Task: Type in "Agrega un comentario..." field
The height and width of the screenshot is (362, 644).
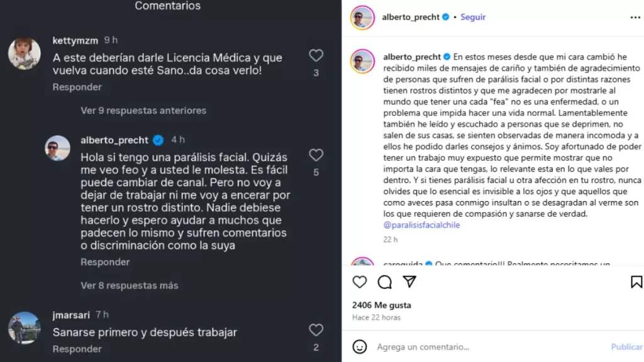Action: pos(478,347)
